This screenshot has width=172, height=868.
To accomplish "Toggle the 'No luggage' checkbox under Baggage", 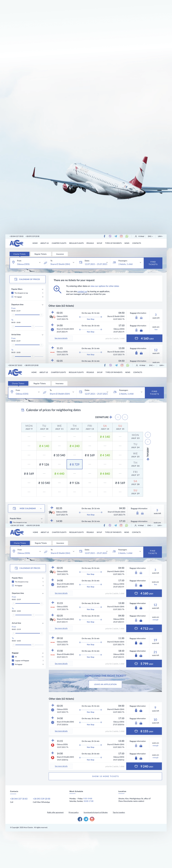I will click(x=13, y=664).
